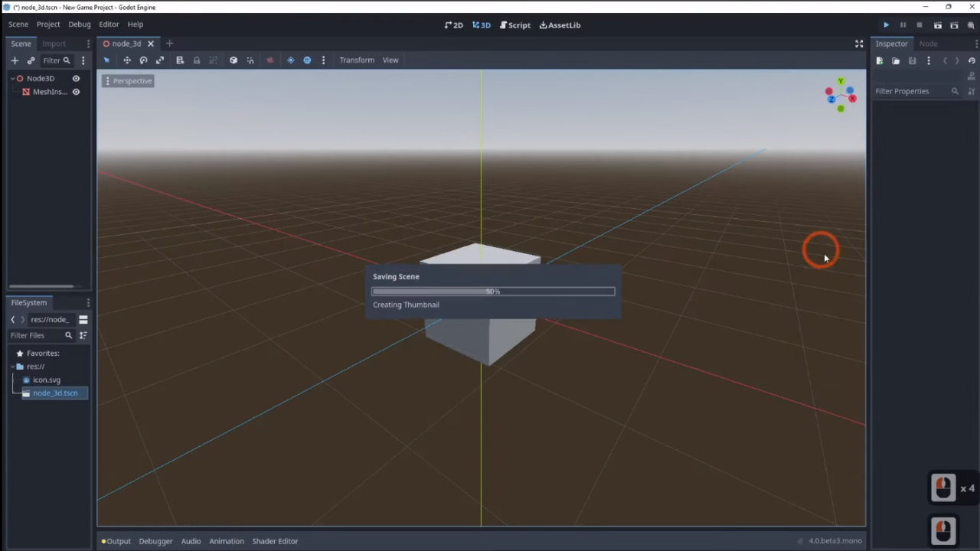Toggle the preview sunlight icon
Viewport: 980px width, 551px height.
(x=291, y=60)
